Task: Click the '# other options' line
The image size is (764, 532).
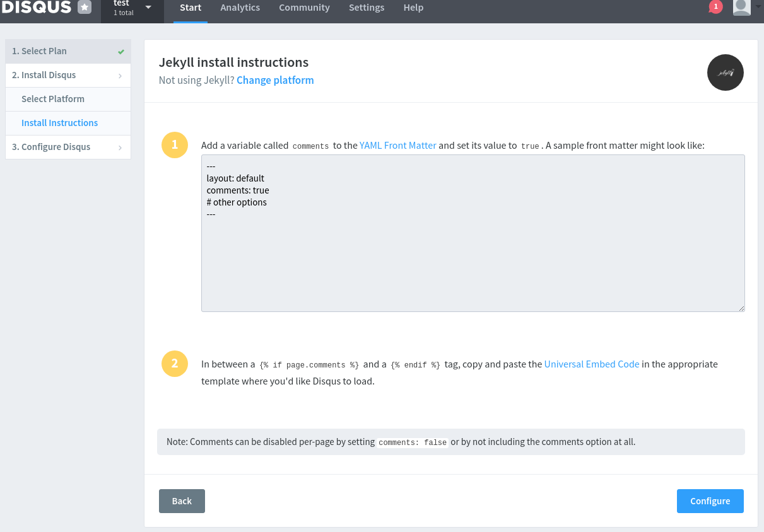Action: point(237,202)
